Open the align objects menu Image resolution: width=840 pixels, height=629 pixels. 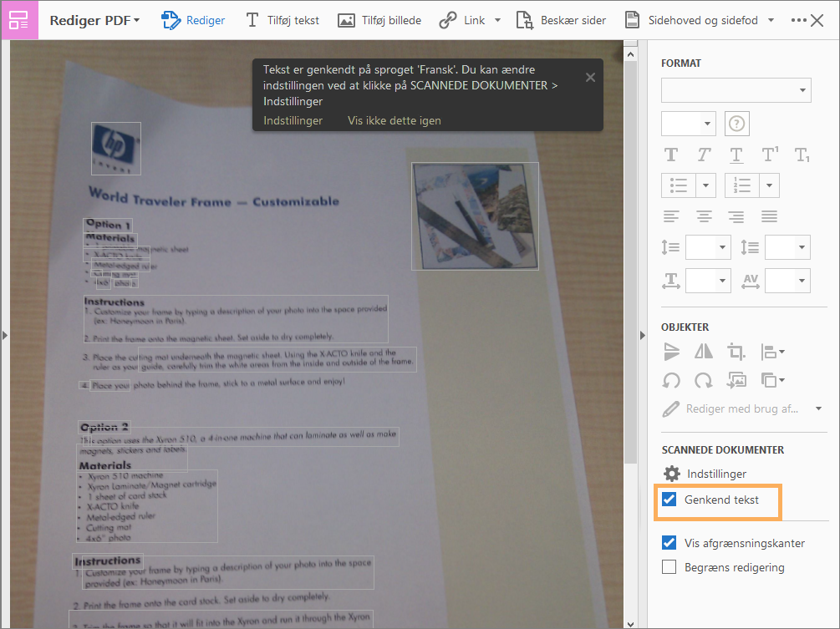[772, 352]
